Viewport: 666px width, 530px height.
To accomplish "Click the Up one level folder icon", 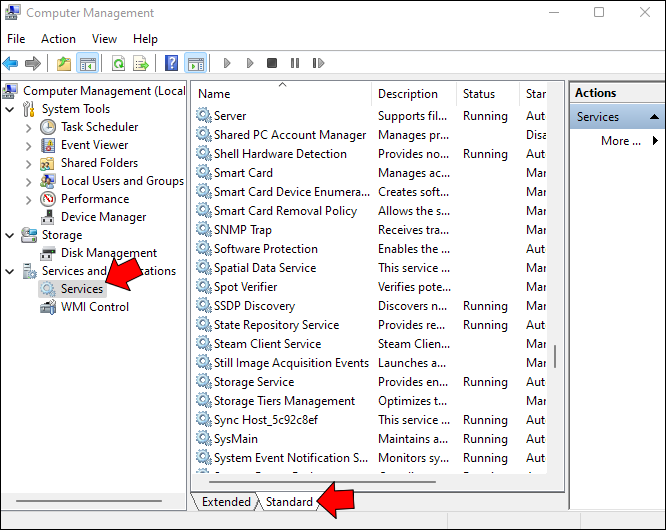I will click(x=64, y=64).
